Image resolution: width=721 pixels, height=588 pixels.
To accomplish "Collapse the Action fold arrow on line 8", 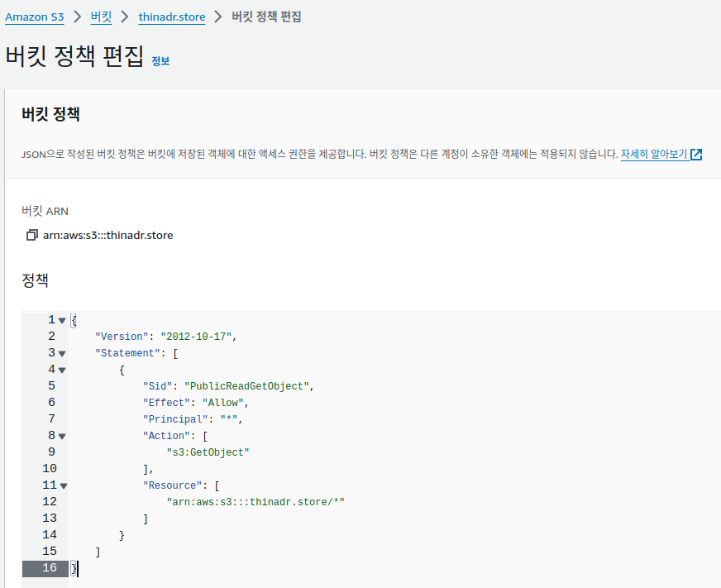I will coord(62,436).
